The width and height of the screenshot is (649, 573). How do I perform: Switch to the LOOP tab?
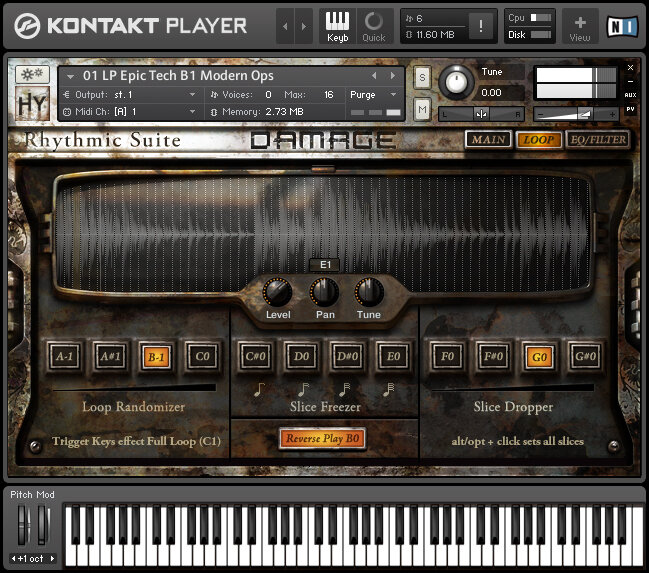click(x=538, y=140)
